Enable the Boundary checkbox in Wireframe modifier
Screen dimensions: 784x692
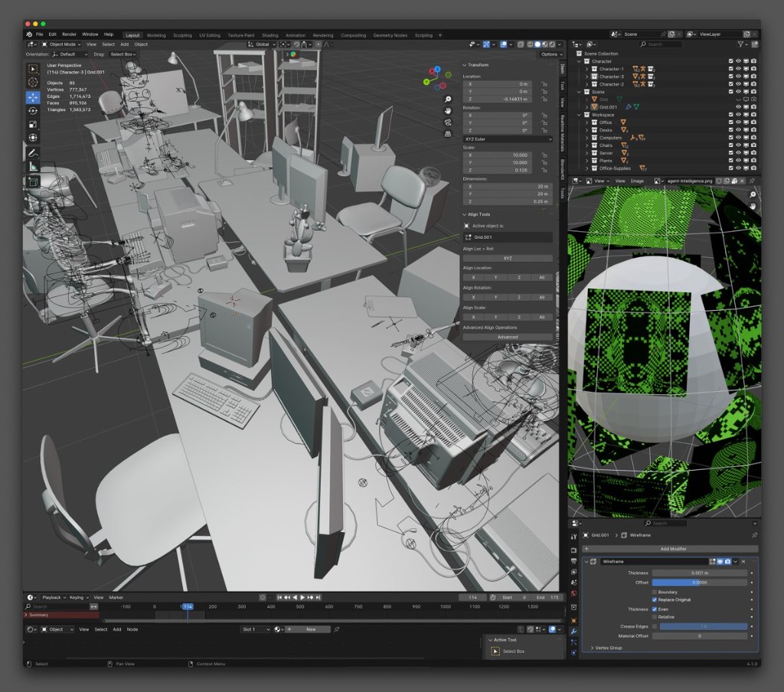(655, 592)
